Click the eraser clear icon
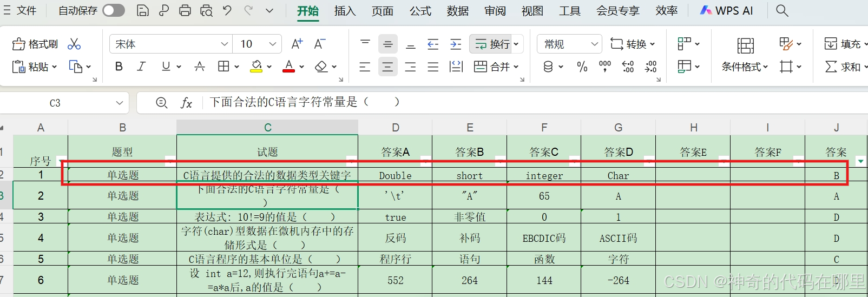868x297 pixels. [321, 67]
